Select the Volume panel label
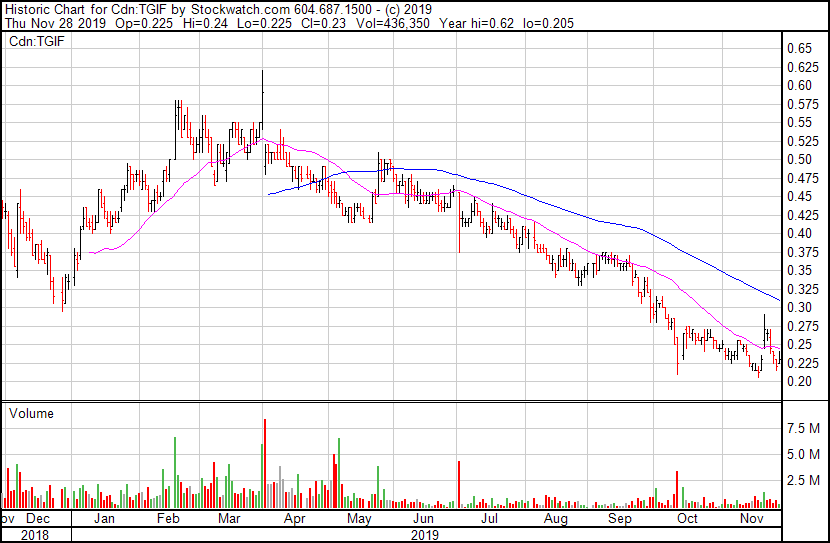Screen dimensions: 830x543 click(x=31, y=413)
